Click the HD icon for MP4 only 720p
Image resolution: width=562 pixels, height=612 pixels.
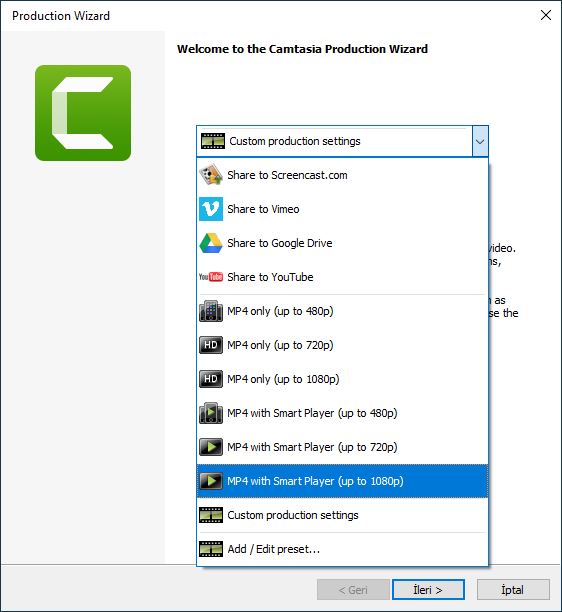click(x=211, y=345)
